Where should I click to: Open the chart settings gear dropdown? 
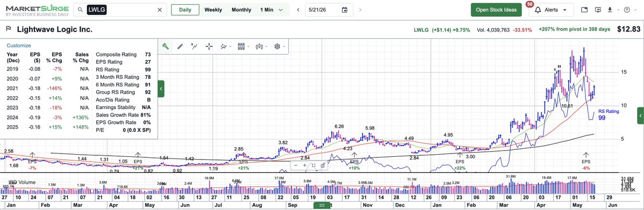(x=279, y=46)
